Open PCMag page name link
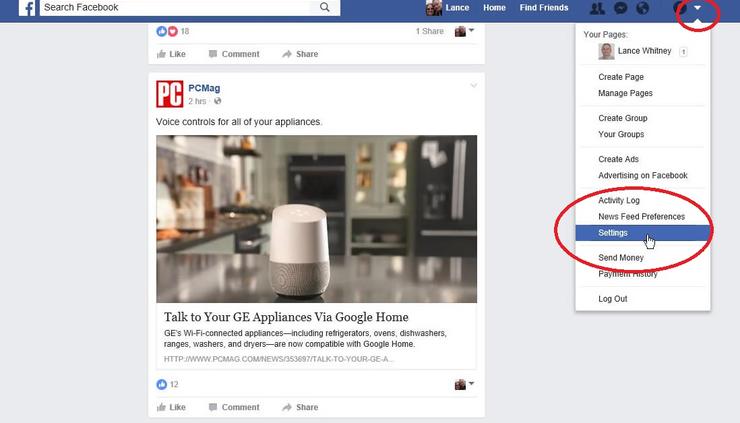The width and height of the screenshot is (740, 423). coord(204,88)
